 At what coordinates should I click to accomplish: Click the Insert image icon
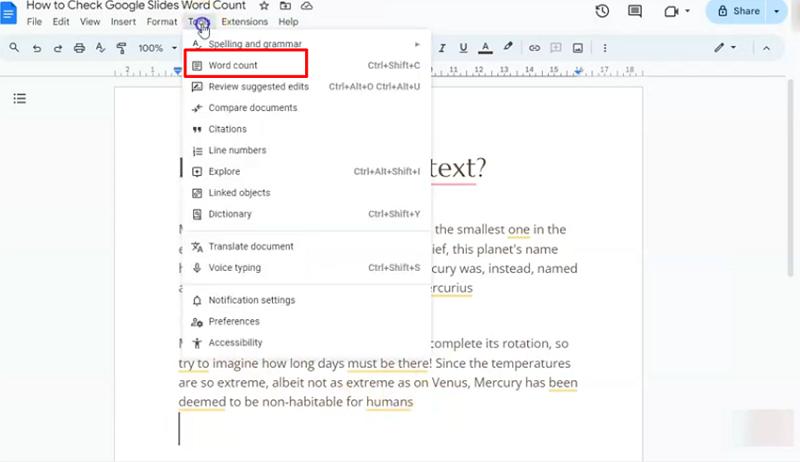(x=578, y=48)
